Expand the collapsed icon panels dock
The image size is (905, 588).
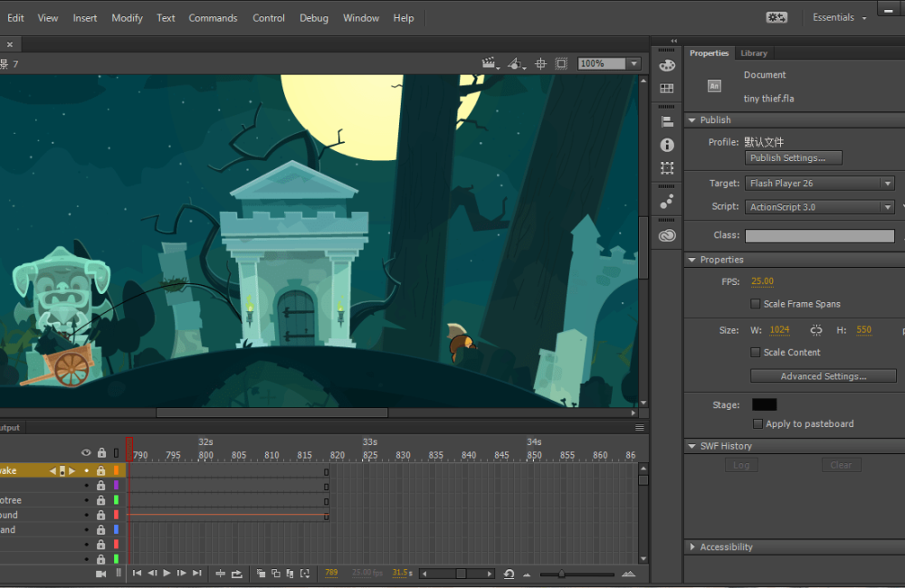pyautogui.click(x=673, y=41)
